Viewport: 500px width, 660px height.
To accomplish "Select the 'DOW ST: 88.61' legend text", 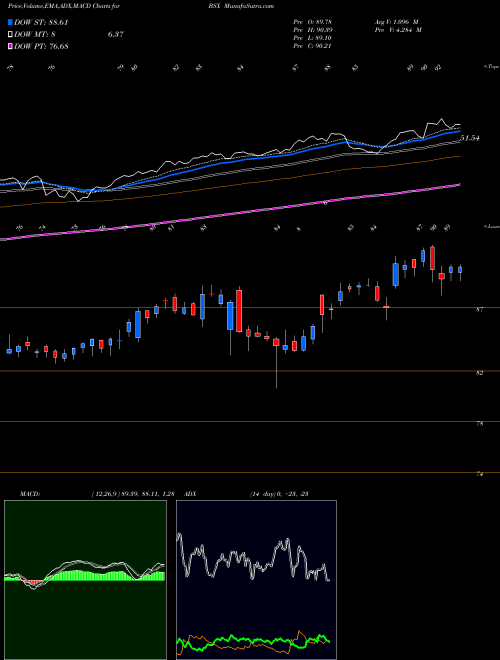I will (41, 22).
